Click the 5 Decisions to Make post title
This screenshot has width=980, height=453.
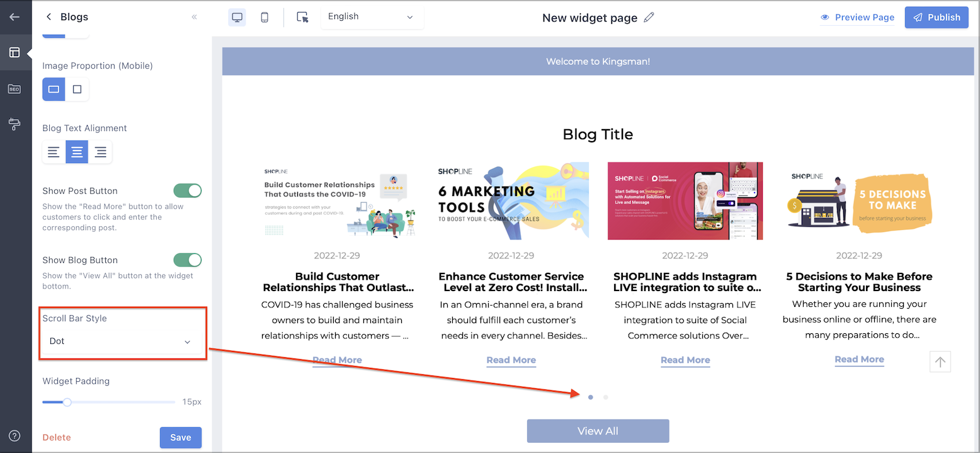(859, 282)
